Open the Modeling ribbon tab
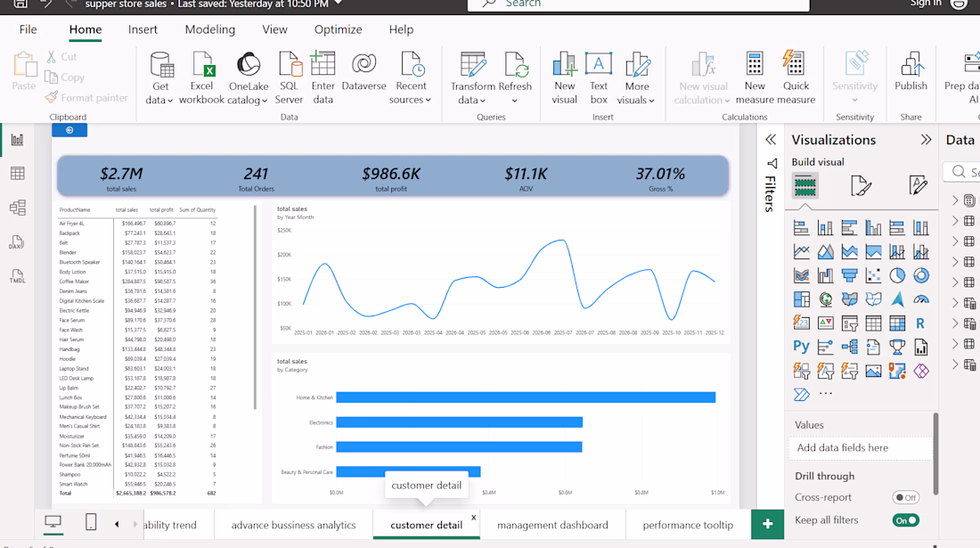The image size is (980, 548). [x=210, y=29]
